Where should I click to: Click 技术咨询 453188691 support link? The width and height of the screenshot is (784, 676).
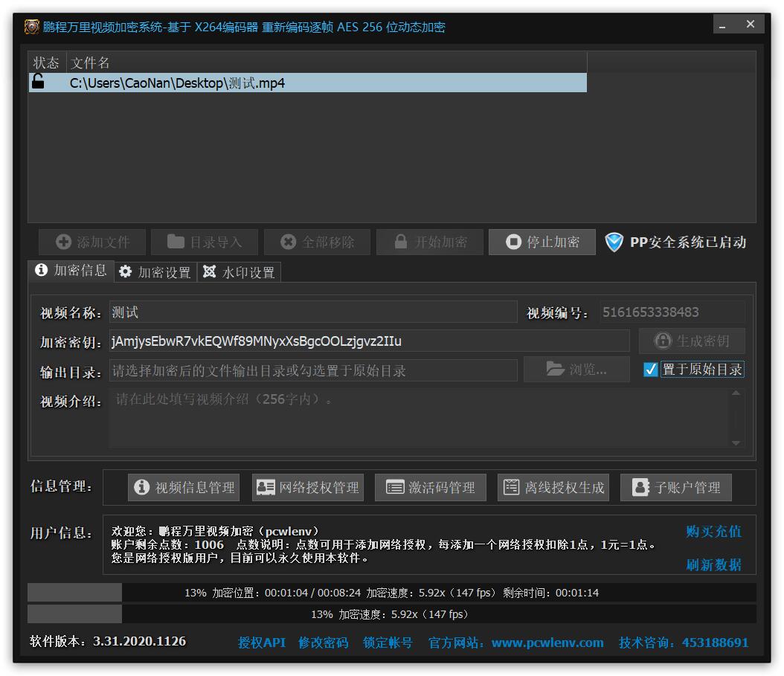(x=684, y=643)
